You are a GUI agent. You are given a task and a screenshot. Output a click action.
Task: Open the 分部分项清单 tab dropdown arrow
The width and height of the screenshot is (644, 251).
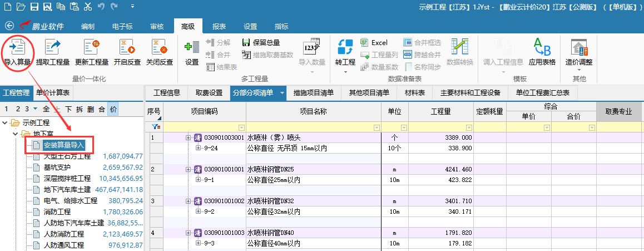(x=282, y=92)
